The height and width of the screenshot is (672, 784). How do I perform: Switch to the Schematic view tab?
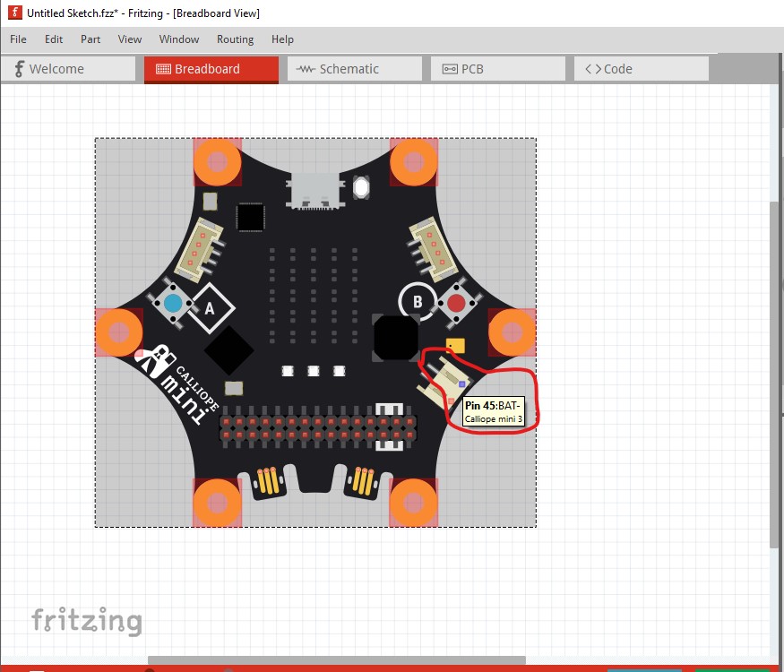tap(355, 68)
